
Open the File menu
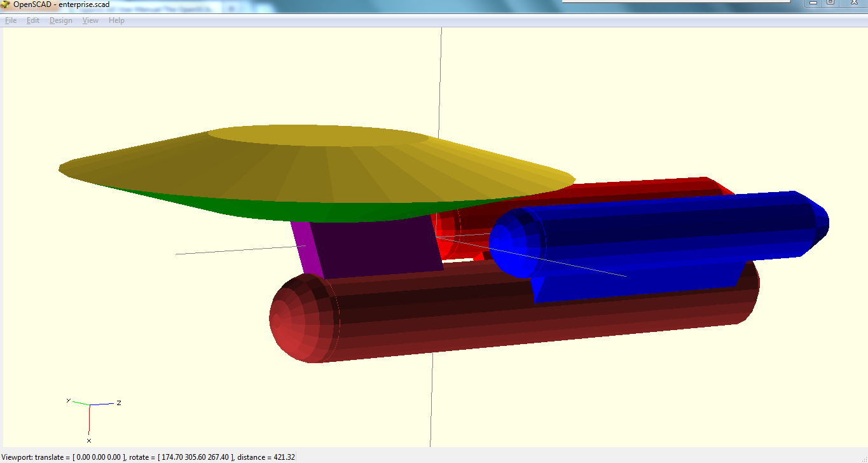(10, 20)
